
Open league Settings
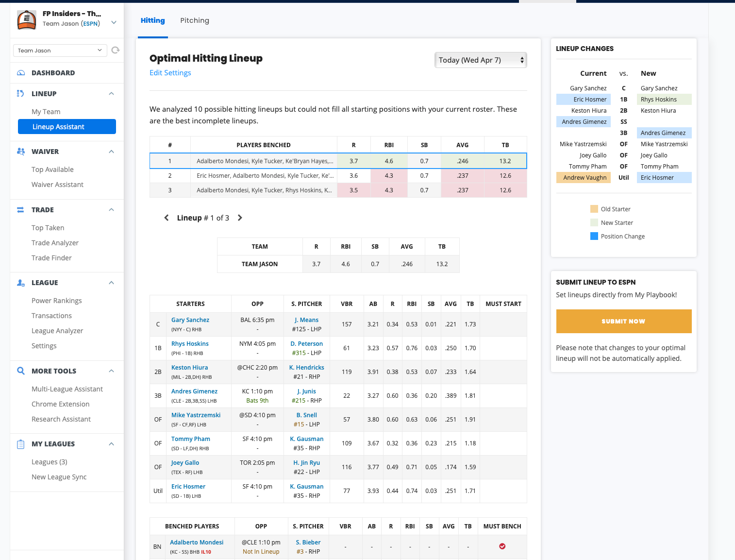click(x=44, y=346)
